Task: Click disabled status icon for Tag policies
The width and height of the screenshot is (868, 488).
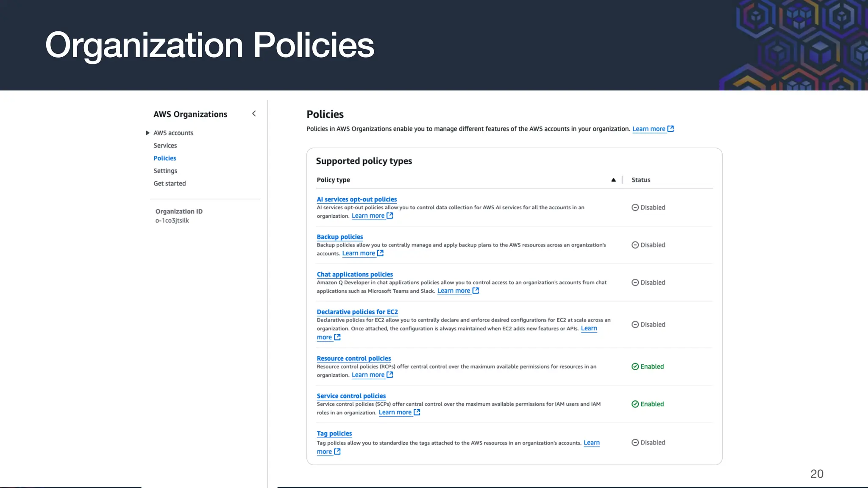Action: [635, 443]
